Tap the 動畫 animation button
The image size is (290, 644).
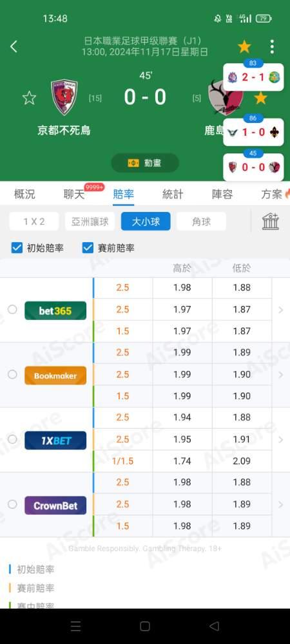point(145,163)
